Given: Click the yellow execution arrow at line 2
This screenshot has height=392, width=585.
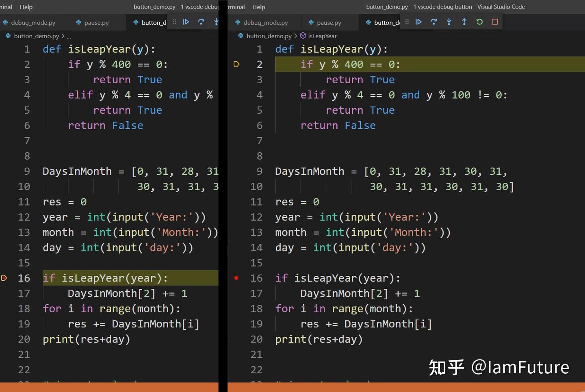Looking at the screenshot, I should click(237, 64).
